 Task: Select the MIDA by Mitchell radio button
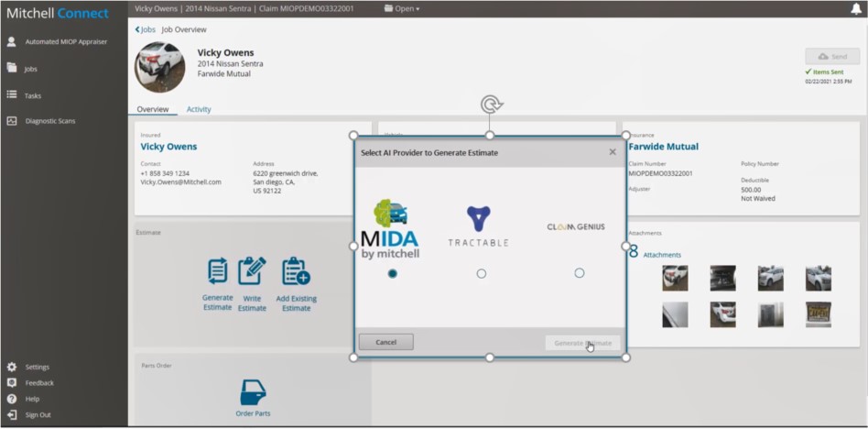tap(393, 273)
